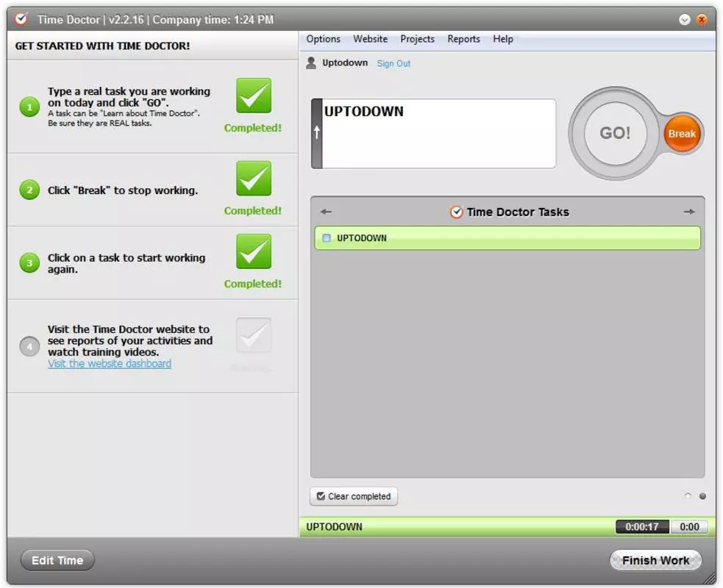Click the green number 1 step badge
Image resolution: width=723 pixels, height=588 pixels.
tap(29, 107)
